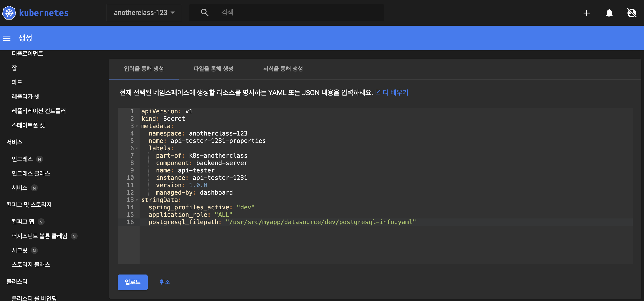Click the N badge next to 시크릿
The height and width of the screenshot is (301, 644).
pos(34,251)
